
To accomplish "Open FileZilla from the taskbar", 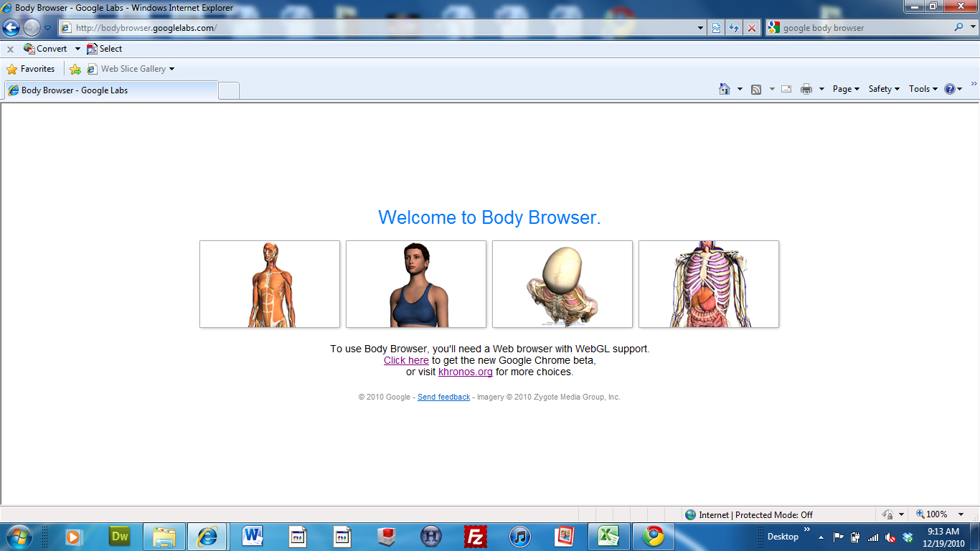I will (x=476, y=536).
